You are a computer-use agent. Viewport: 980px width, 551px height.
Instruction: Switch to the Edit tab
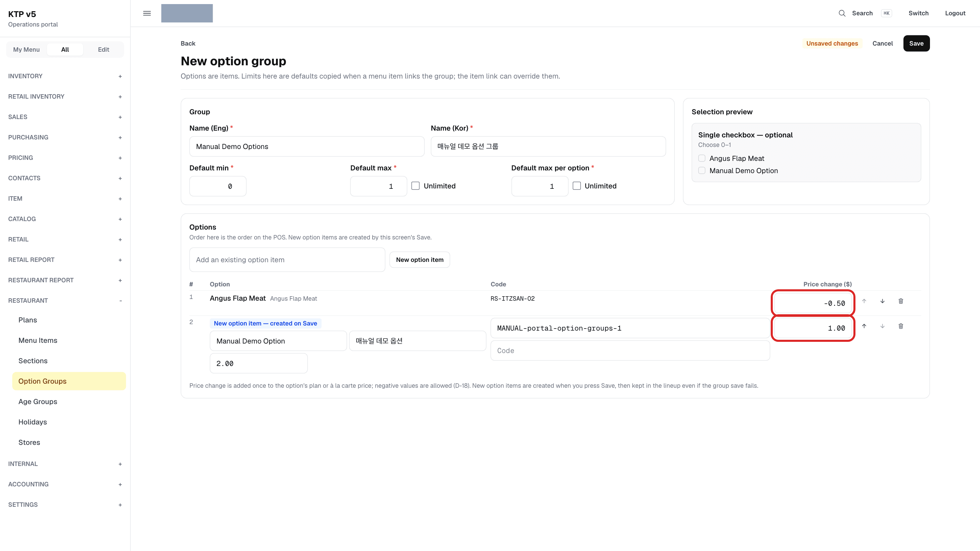pos(103,49)
